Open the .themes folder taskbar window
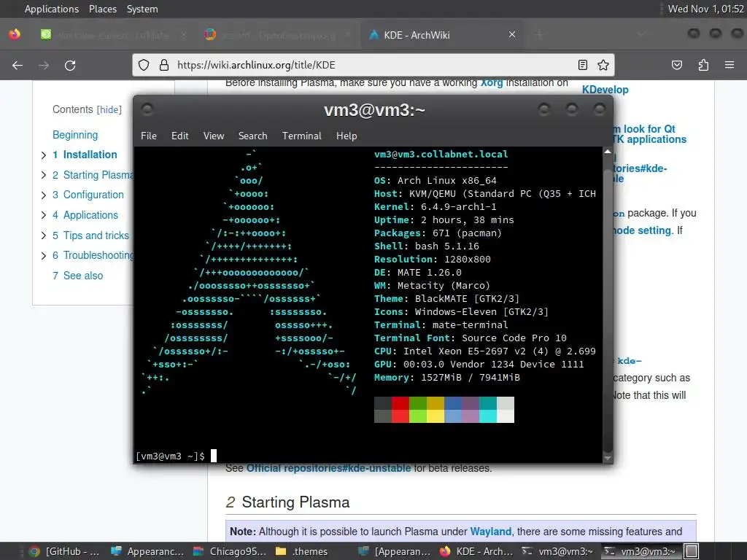 pos(302,551)
